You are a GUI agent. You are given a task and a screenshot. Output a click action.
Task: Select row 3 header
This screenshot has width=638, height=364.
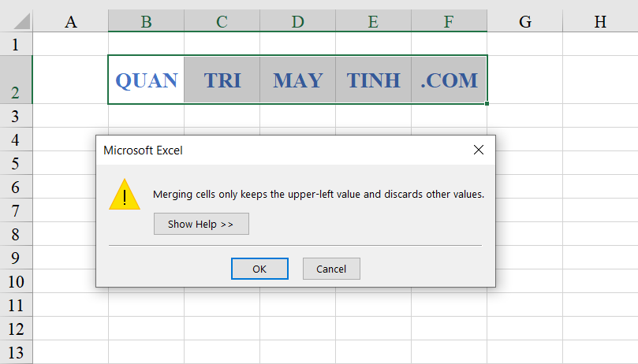[16, 116]
